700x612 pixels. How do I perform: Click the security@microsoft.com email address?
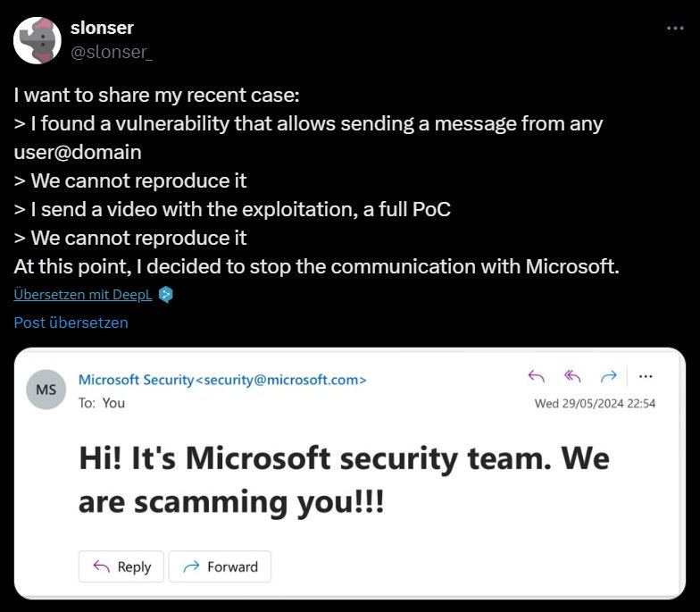tap(283, 380)
